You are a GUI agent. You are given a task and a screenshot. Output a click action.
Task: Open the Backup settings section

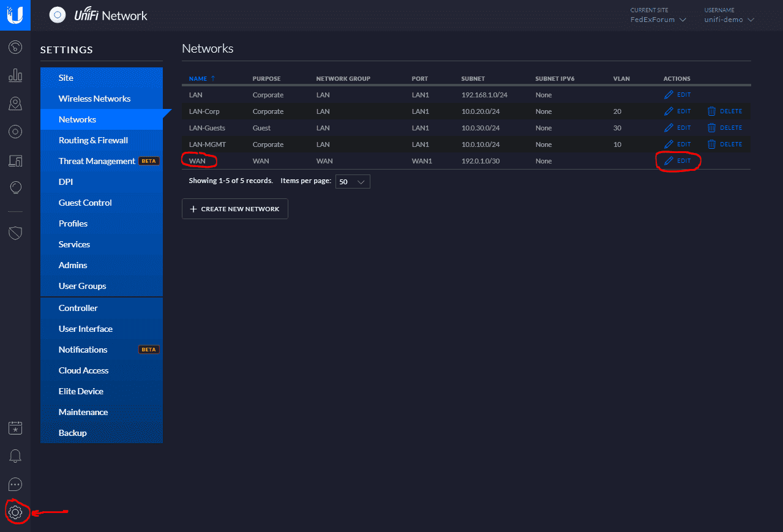(102, 433)
